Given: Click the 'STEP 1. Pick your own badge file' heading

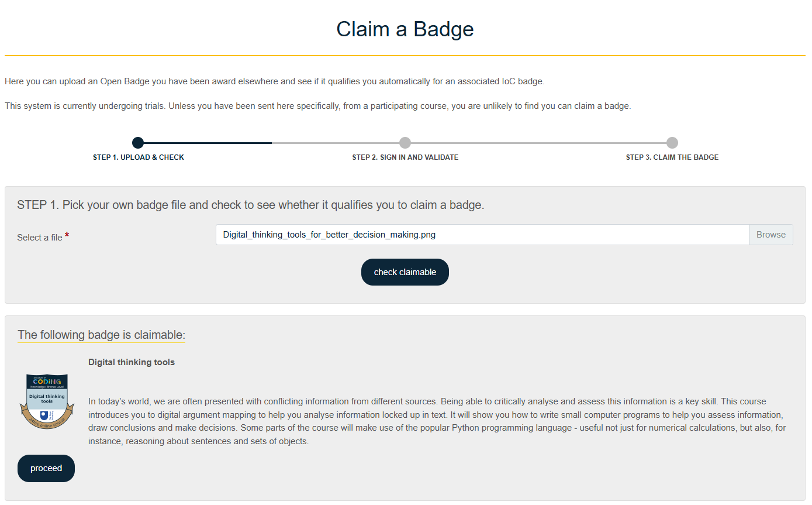Looking at the screenshot, I should point(250,205).
